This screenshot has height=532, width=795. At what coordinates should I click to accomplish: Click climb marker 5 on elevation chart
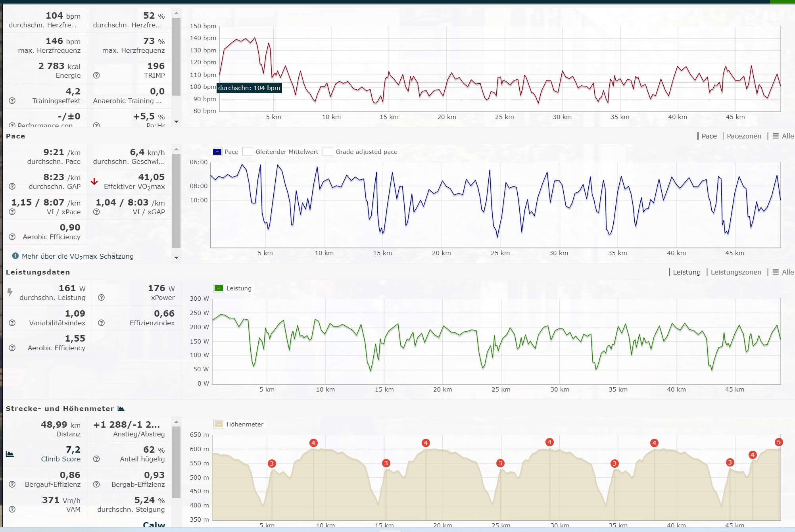(x=779, y=442)
